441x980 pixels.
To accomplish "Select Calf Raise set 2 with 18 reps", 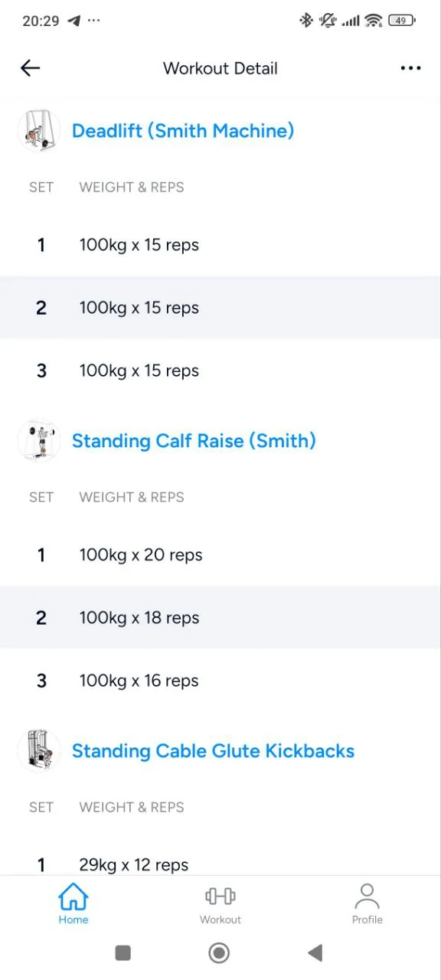I will point(220,618).
